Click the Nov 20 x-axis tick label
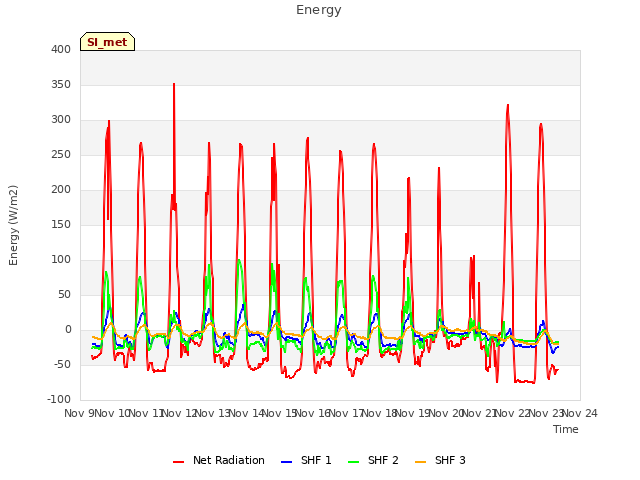 [447, 414]
